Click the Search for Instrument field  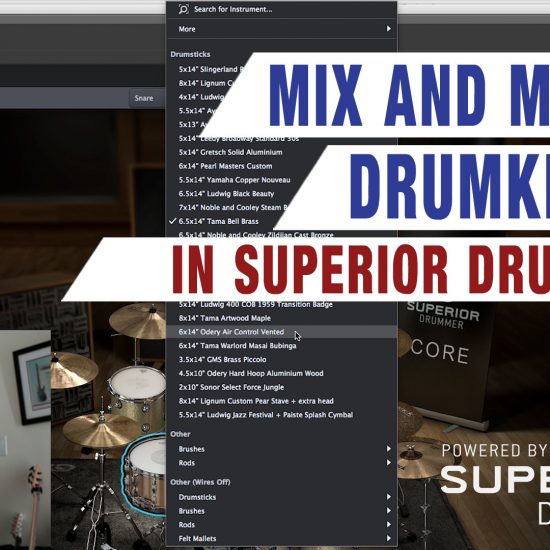[x=281, y=9]
